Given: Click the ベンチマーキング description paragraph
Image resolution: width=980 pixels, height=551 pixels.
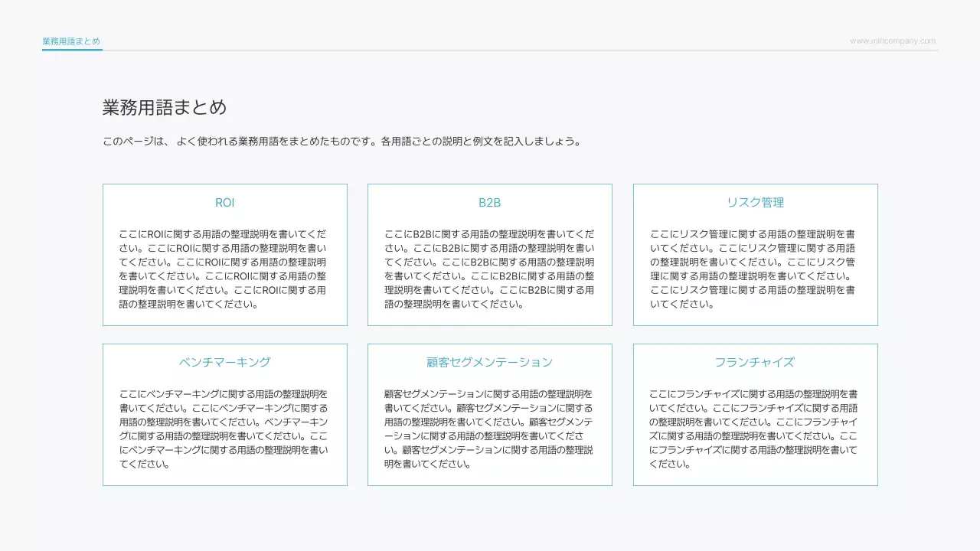Looking at the screenshot, I should (x=224, y=429).
